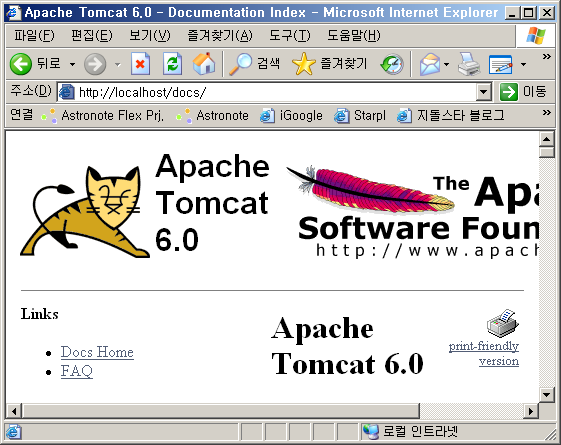This screenshot has height=445, width=561.
Task: Expand the Mail icon dropdown arrow
Action: tap(447, 64)
